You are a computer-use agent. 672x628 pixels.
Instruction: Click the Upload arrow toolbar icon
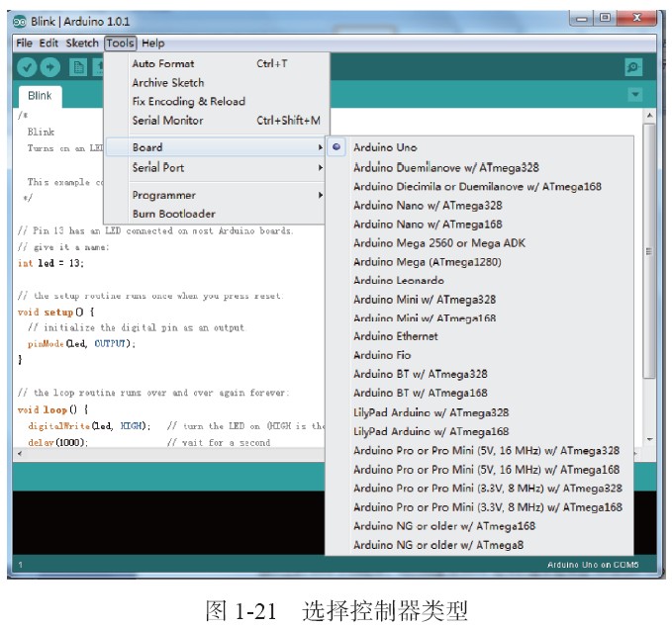coord(50,67)
